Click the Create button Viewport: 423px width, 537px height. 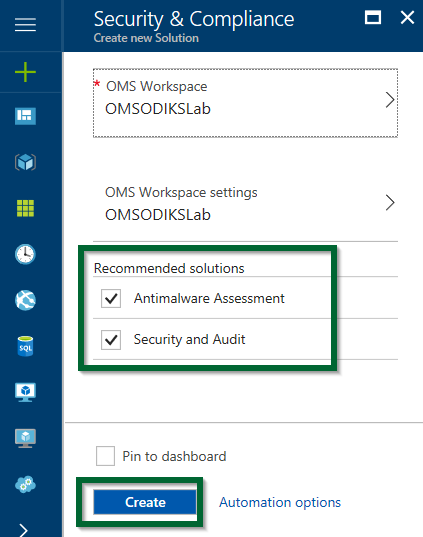click(x=145, y=502)
